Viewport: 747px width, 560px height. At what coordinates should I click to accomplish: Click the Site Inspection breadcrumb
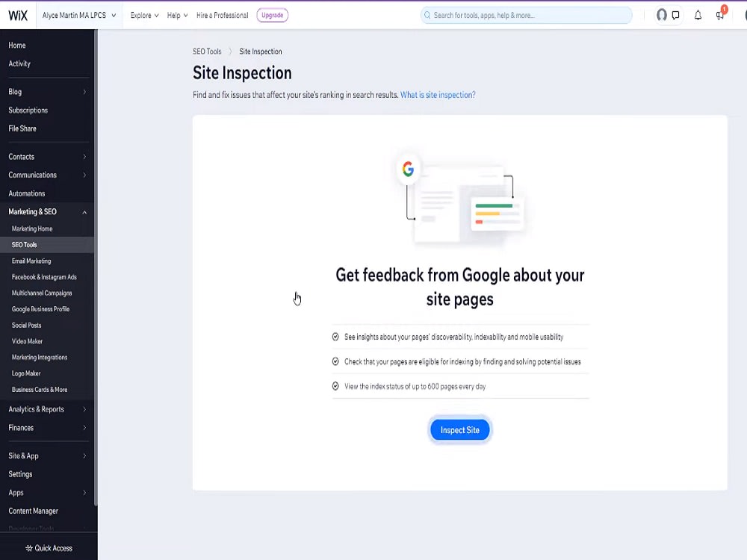coord(261,52)
